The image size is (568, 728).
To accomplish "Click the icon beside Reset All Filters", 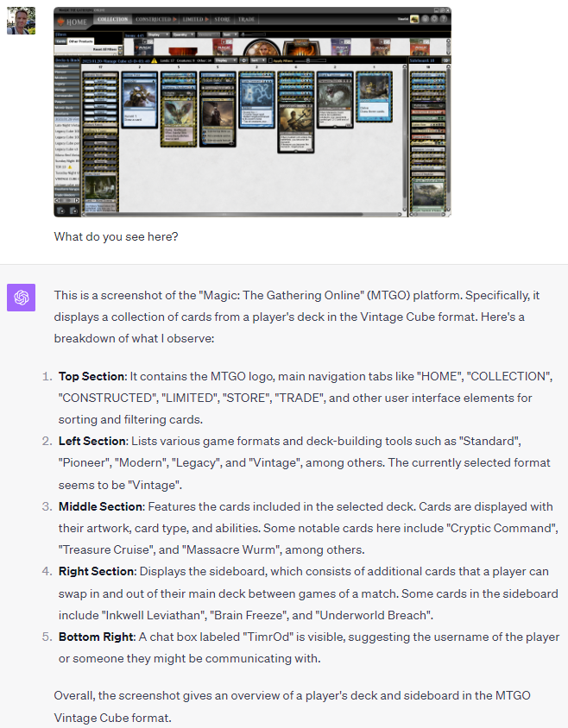I will click(120, 49).
